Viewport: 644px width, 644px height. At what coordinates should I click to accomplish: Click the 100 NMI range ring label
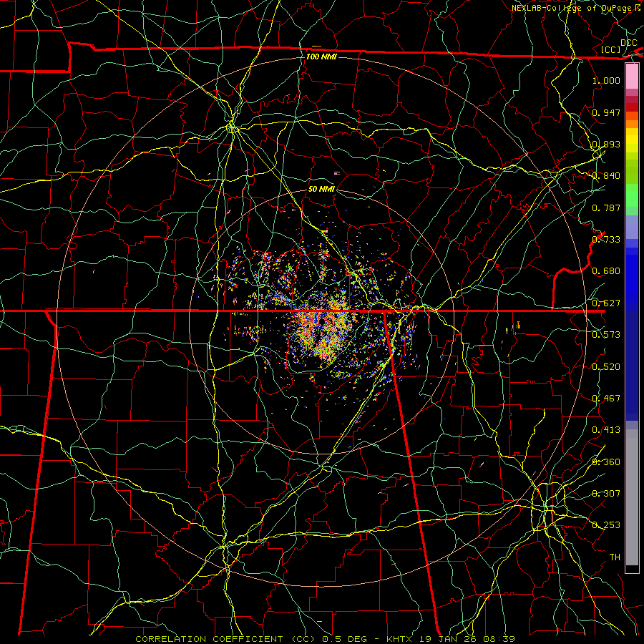click(x=321, y=57)
